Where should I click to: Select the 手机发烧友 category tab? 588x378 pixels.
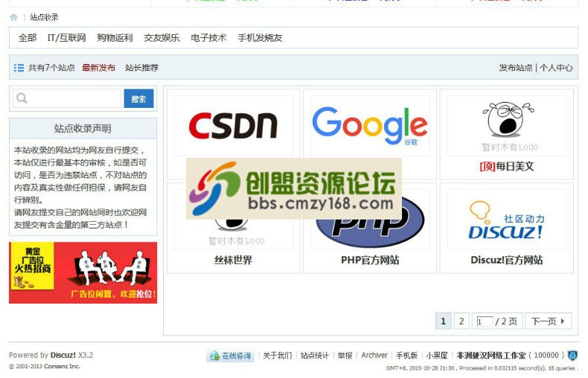click(260, 38)
